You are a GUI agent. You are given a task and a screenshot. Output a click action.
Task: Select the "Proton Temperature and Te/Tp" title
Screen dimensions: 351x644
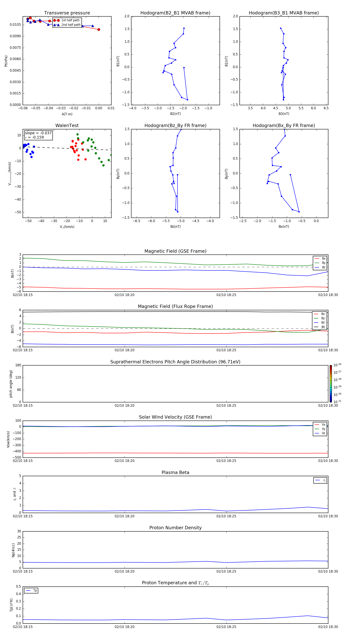coord(175,583)
